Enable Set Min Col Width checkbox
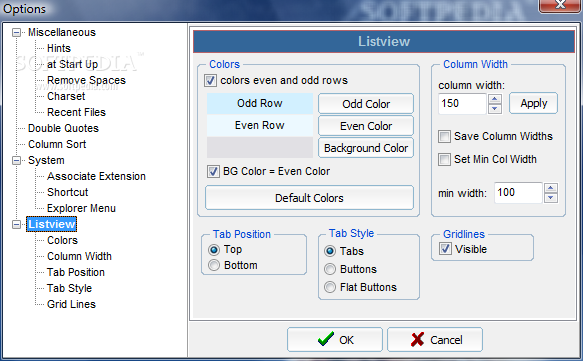 [444, 159]
